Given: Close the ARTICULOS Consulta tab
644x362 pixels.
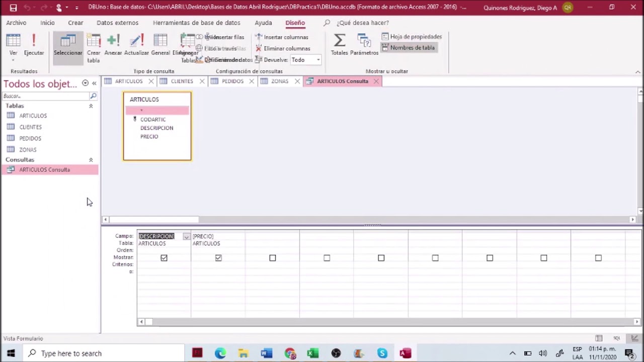Looking at the screenshot, I should 376,81.
